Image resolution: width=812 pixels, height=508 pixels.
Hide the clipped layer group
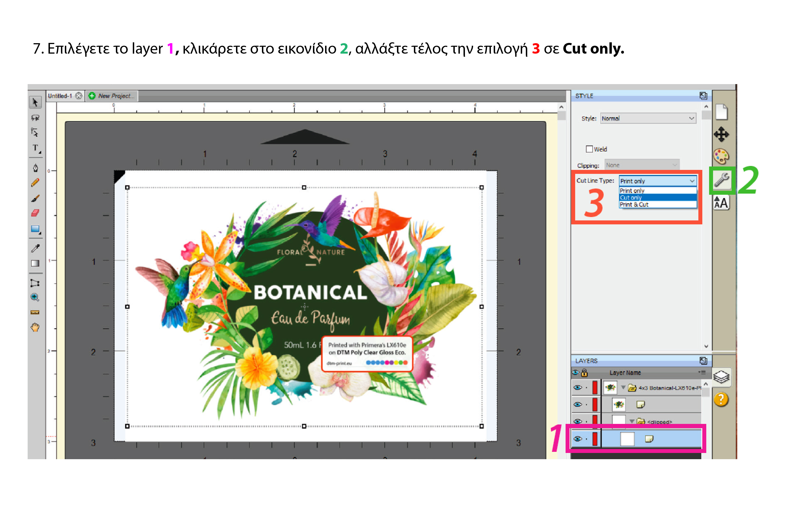coord(577,421)
